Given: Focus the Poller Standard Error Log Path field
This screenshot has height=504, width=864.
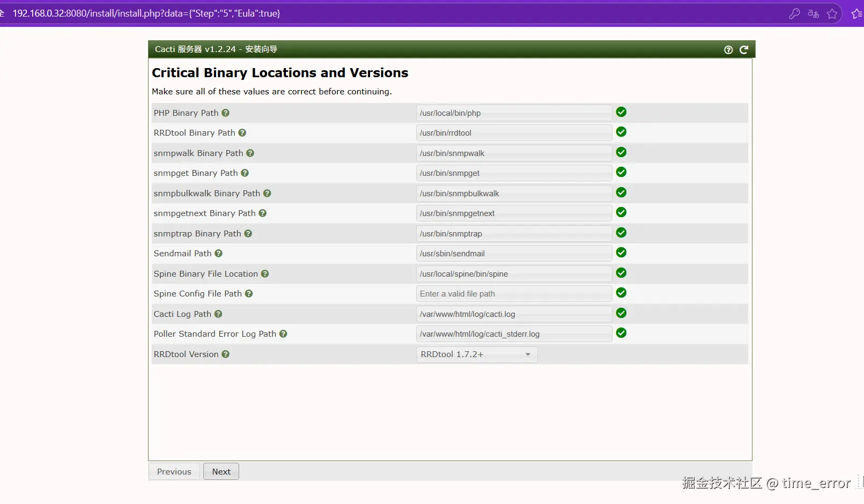Looking at the screenshot, I should click(x=514, y=334).
